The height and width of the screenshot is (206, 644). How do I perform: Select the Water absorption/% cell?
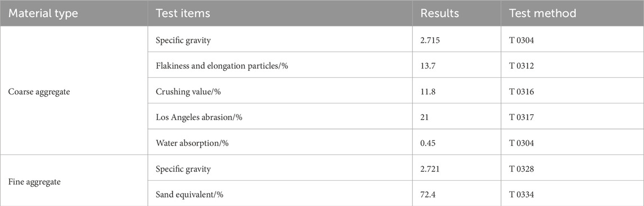tap(280, 142)
